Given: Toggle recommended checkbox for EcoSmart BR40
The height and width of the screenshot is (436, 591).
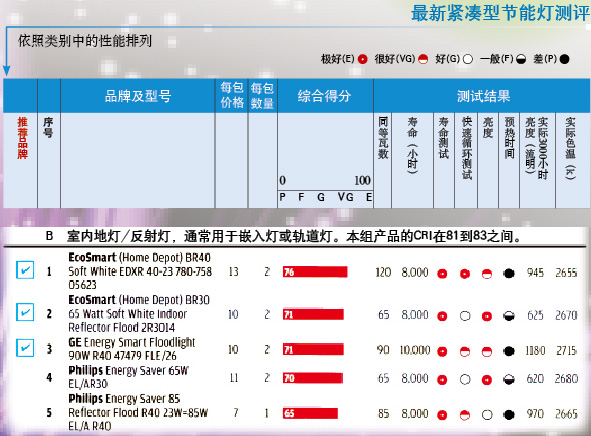Looking at the screenshot, I should (x=25, y=270).
